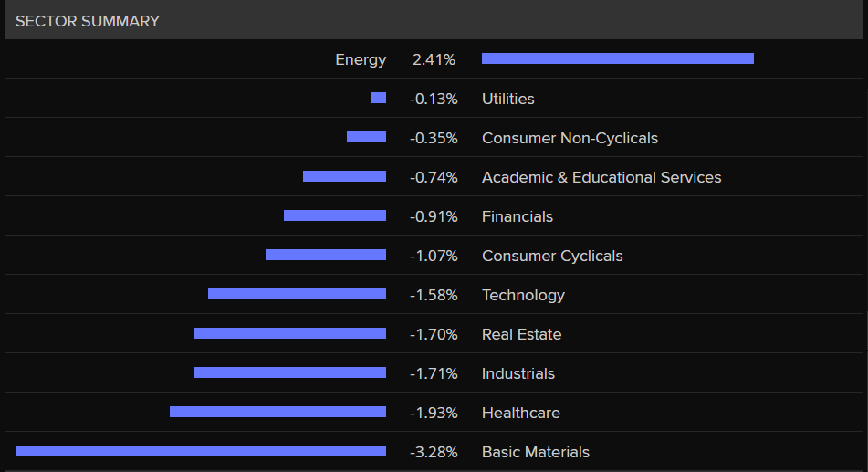Open the Utilities sector row
Viewport: 868px width, 472px height.
(507, 99)
